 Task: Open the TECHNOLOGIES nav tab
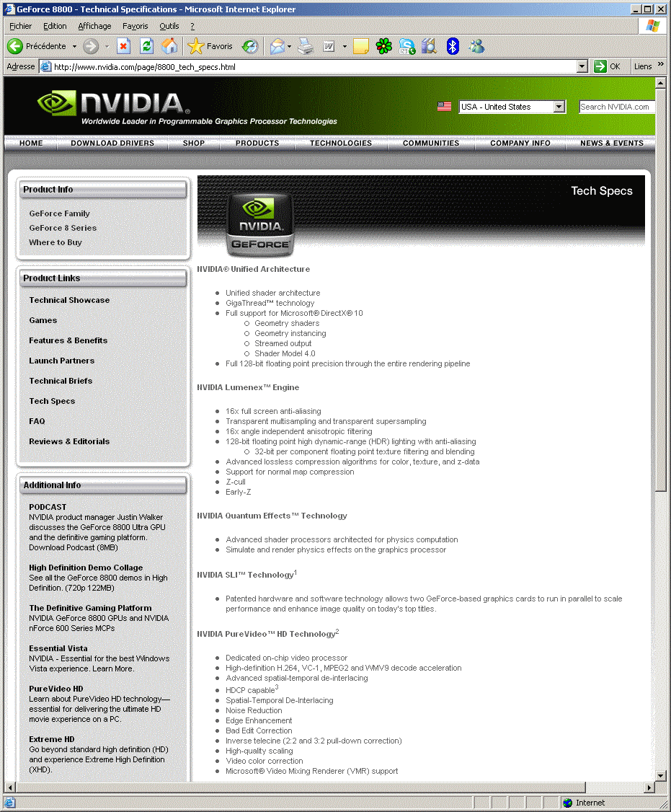341,144
